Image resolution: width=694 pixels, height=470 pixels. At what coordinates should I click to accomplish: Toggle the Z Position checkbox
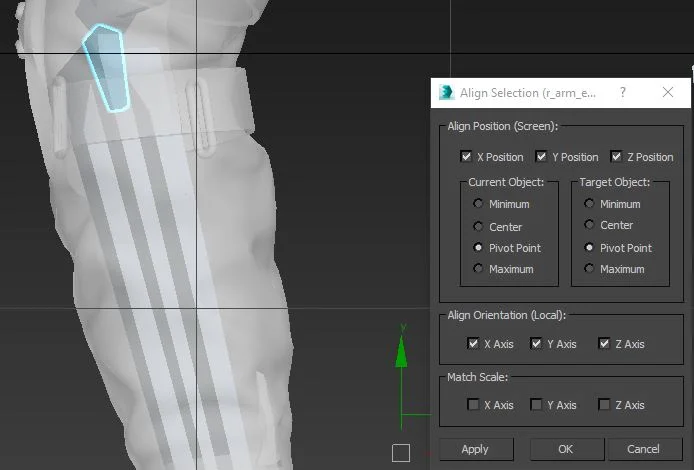(x=616, y=157)
